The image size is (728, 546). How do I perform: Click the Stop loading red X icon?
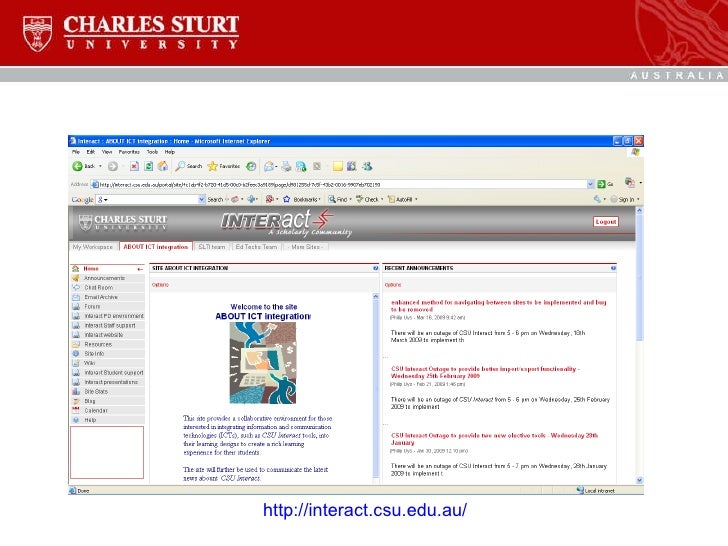pyautogui.click(x=134, y=166)
